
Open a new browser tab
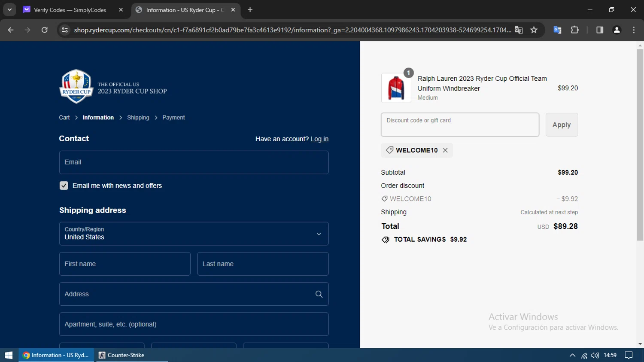(250, 9)
